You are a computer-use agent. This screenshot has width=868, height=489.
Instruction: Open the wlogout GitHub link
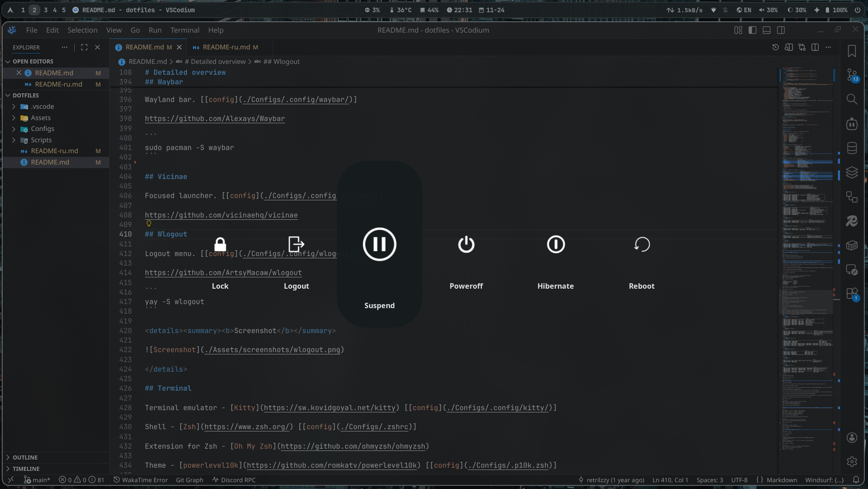tap(223, 273)
